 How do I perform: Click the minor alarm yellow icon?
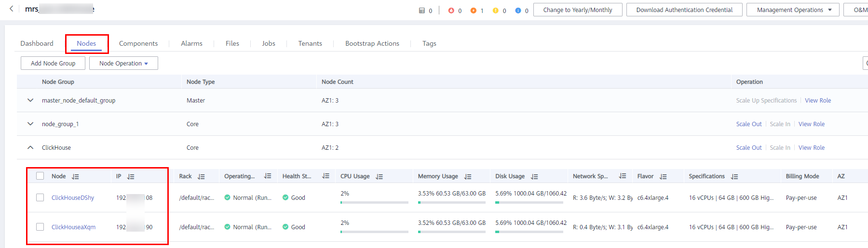point(495,10)
